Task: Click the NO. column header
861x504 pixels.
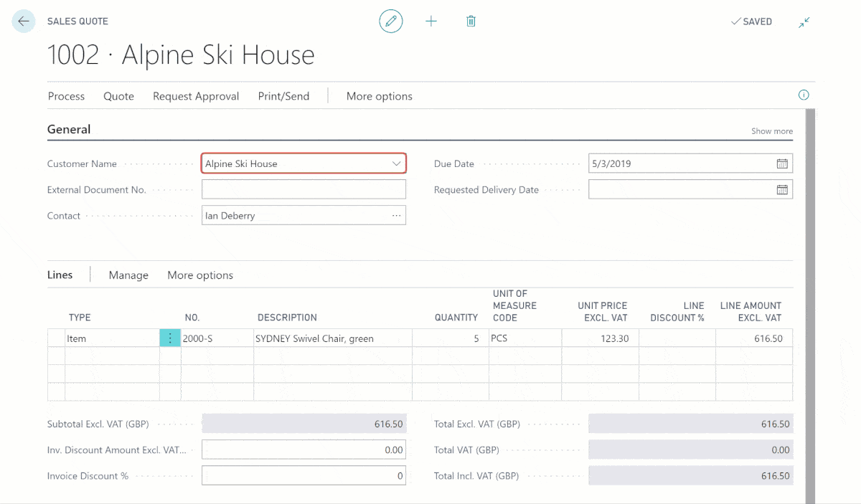Action: click(192, 318)
